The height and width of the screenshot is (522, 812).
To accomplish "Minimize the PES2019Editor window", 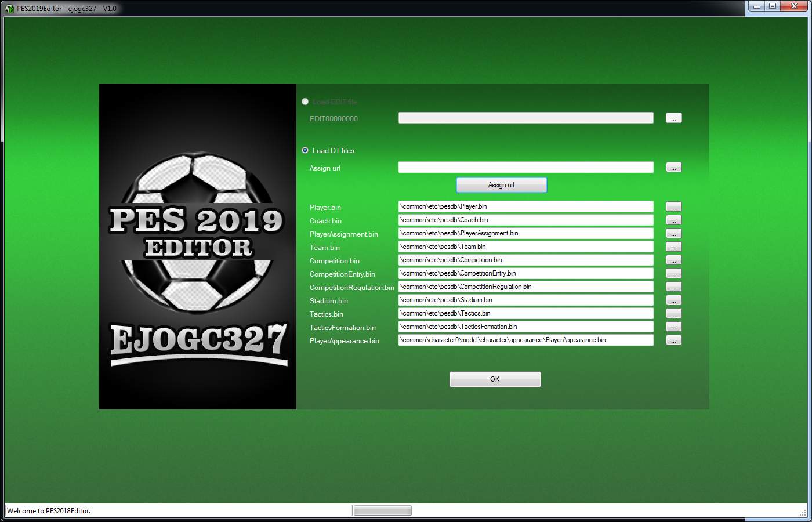I will coord(756,6).
